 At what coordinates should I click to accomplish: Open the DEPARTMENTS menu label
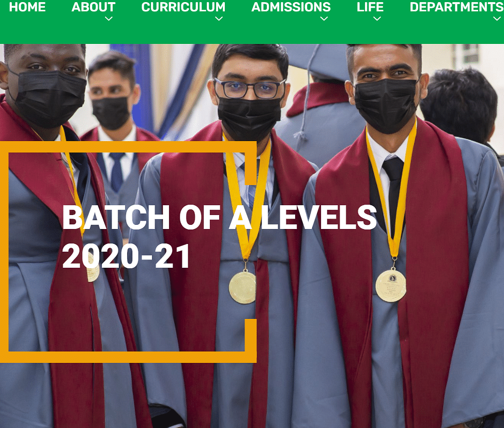point(457,7)
